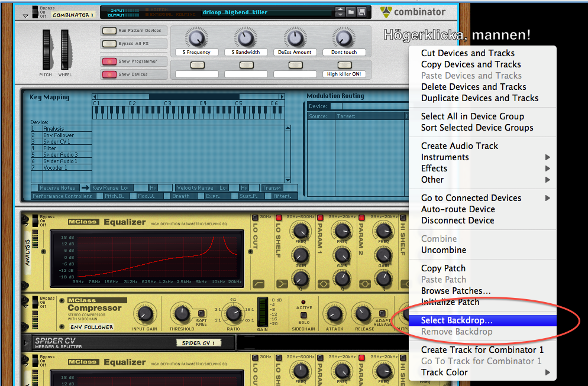Click the Compressor Ratio knob
Screen dimensions: 588x386
(x=233, y=314)
